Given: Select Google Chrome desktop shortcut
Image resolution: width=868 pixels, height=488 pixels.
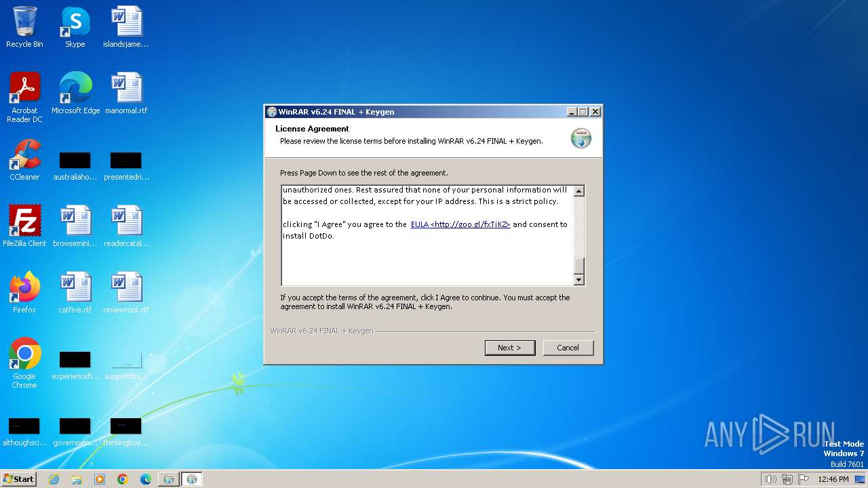Looking at the screenshot, I should click(24, 363).
